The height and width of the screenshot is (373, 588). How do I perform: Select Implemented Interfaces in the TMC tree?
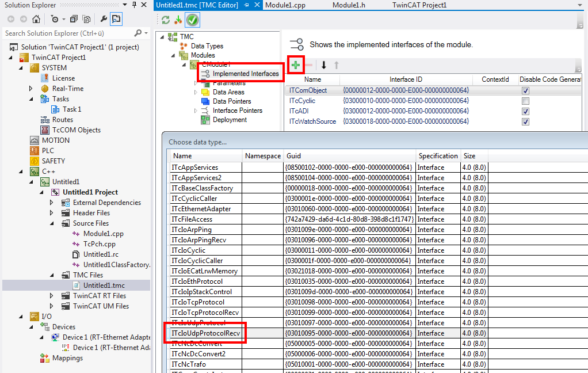click(x=246, y=74)
